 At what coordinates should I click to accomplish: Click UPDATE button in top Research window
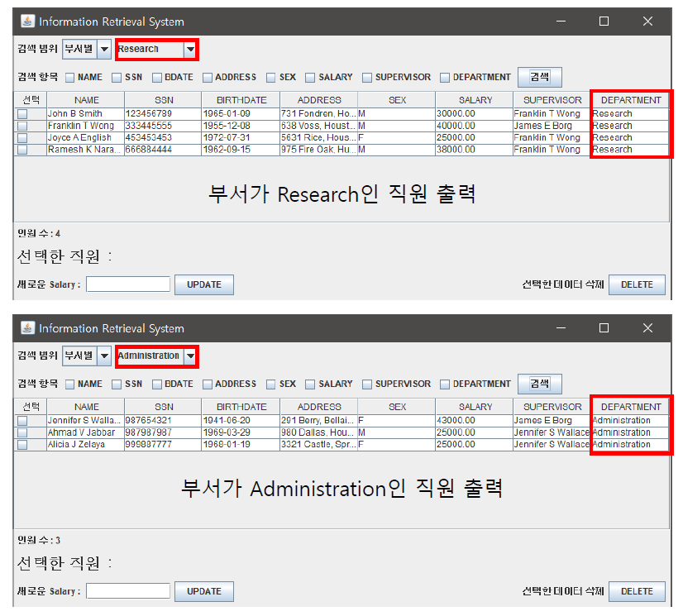pyautogui.click(x=204, y=284)
